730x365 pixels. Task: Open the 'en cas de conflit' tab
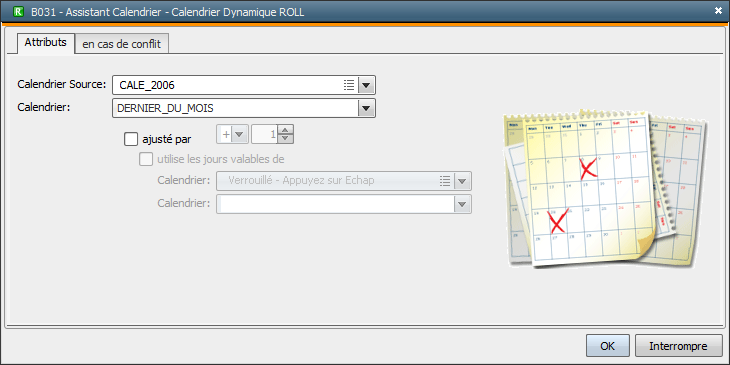[122, 44]
